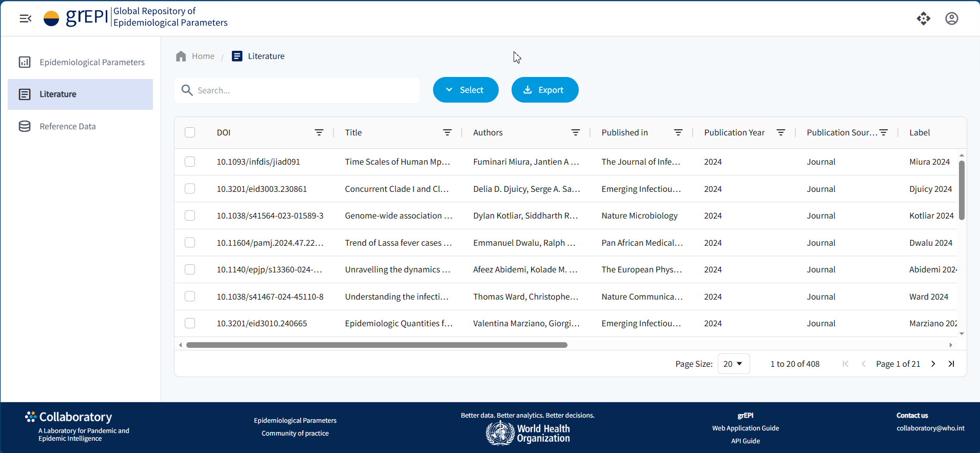The height and width of the screenshot is (453, 980).
Task: Click Dwalu 2024 label cell
Action: pyautogui.click(x=931, y=243)
